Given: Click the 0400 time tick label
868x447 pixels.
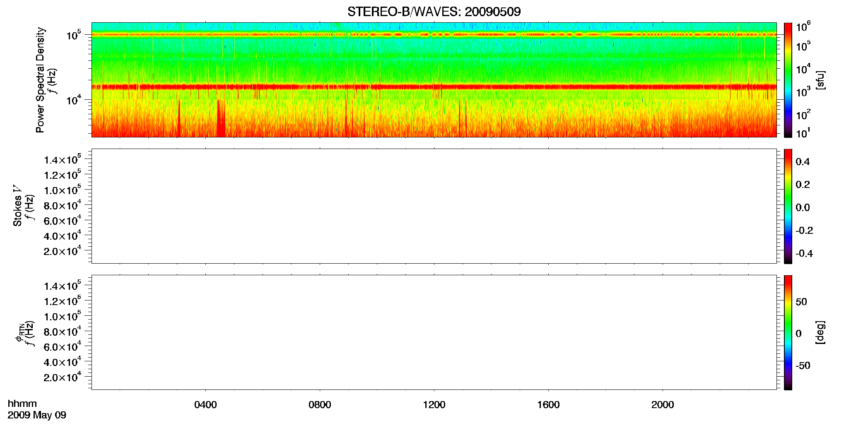Looking at the screenshot, I should [205, 405].
